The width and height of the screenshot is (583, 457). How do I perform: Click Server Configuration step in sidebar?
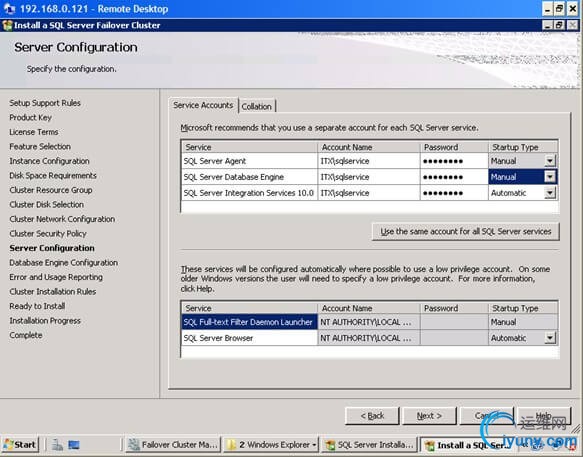point(52,248)
